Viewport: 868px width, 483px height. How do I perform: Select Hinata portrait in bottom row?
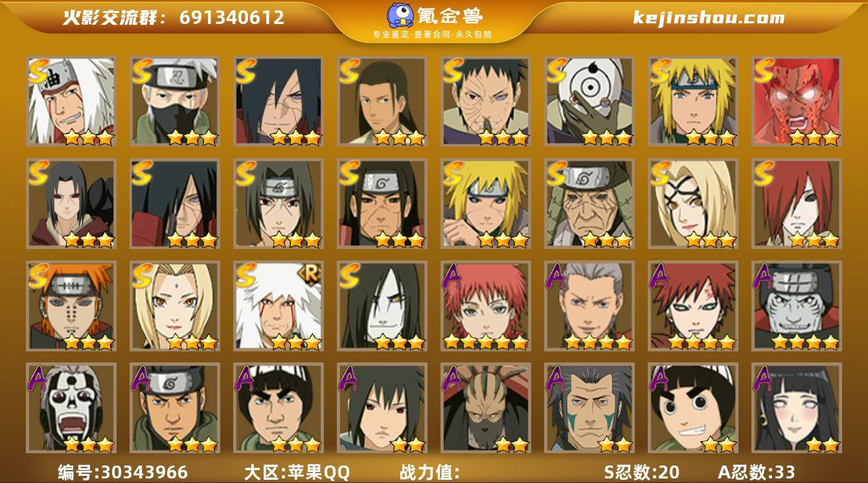coord(796,408)
